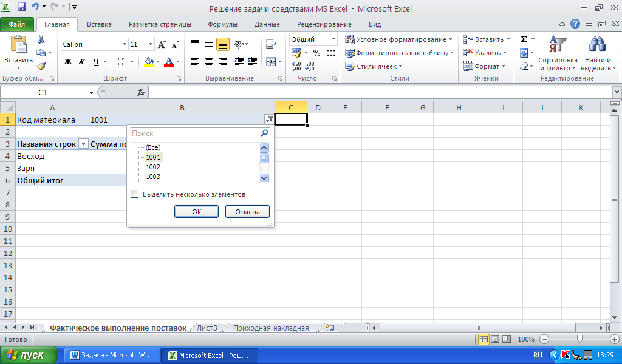Open sheet tab 'Приходная накладная'
This screenshot has width=622, height=364.
click(x=270, y=328)
